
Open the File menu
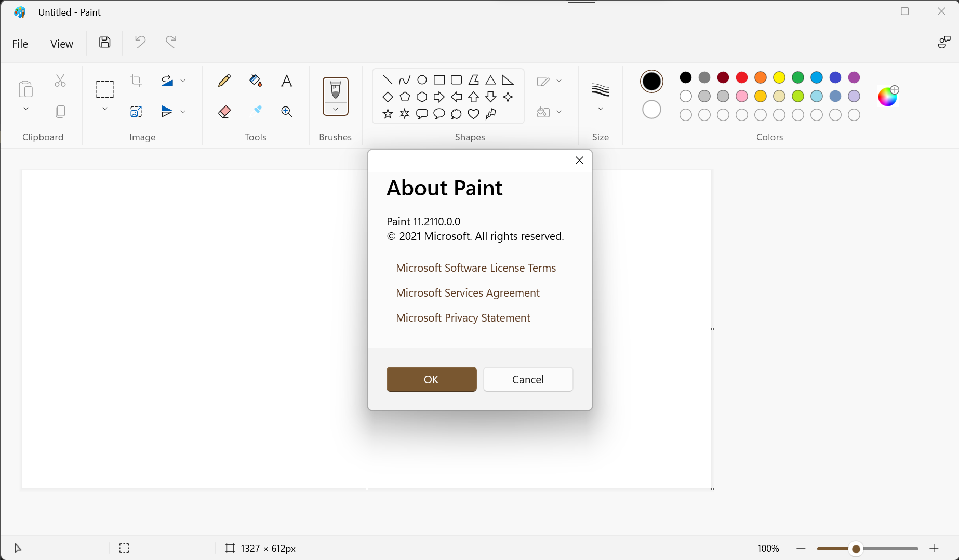click(x=20, y=44)
